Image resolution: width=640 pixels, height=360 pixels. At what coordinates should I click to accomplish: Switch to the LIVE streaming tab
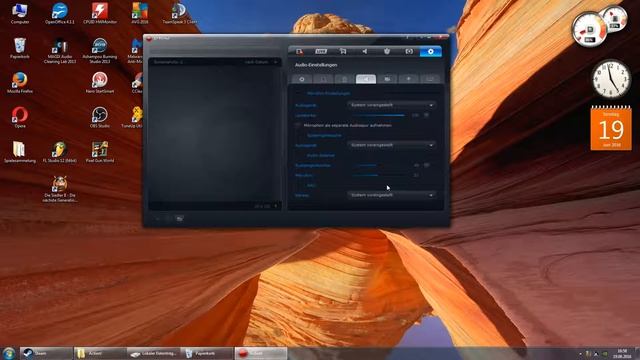[x=321, y=51]
